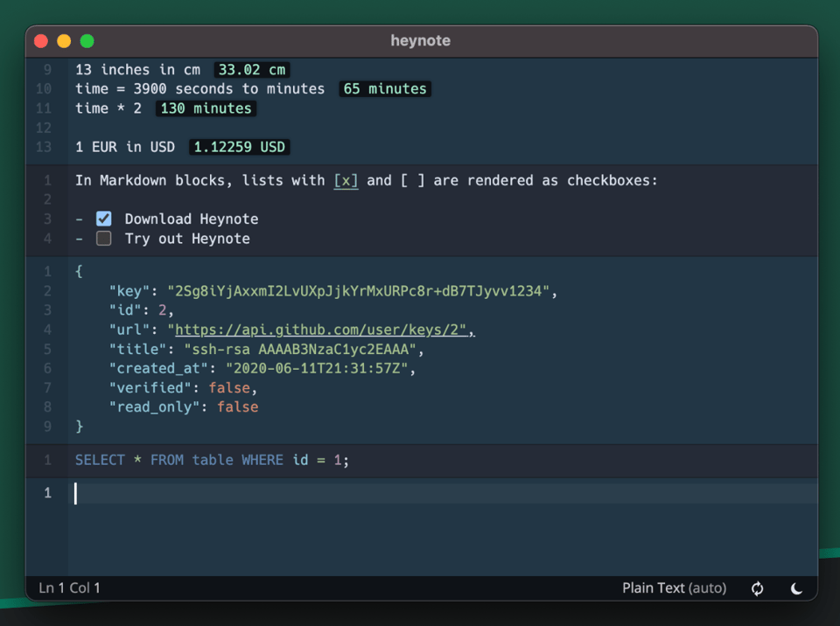Uncheck the "Download Heynote" checkbox
Viewport: 840px width, 626px height.
point(103,218)
